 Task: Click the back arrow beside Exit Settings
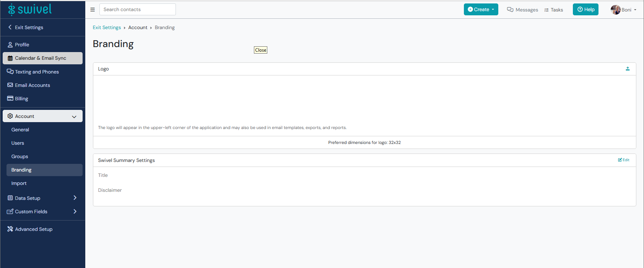click(10, 27)
